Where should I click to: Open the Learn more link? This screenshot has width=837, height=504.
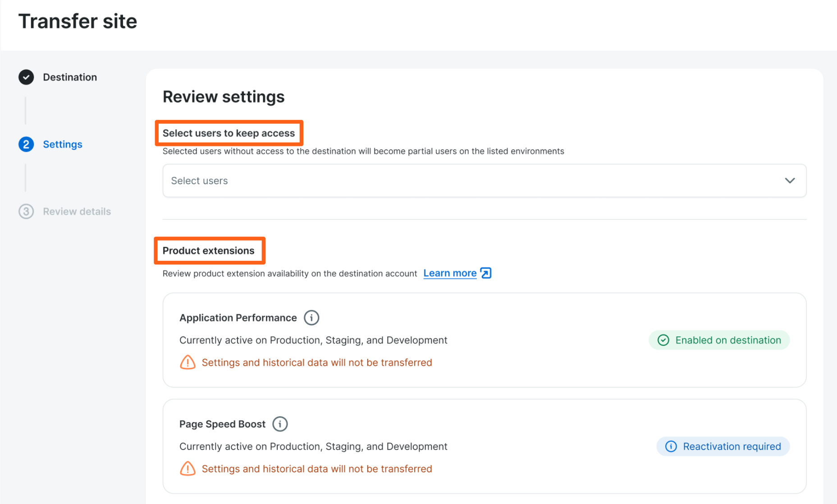click(x=449, y=273)
